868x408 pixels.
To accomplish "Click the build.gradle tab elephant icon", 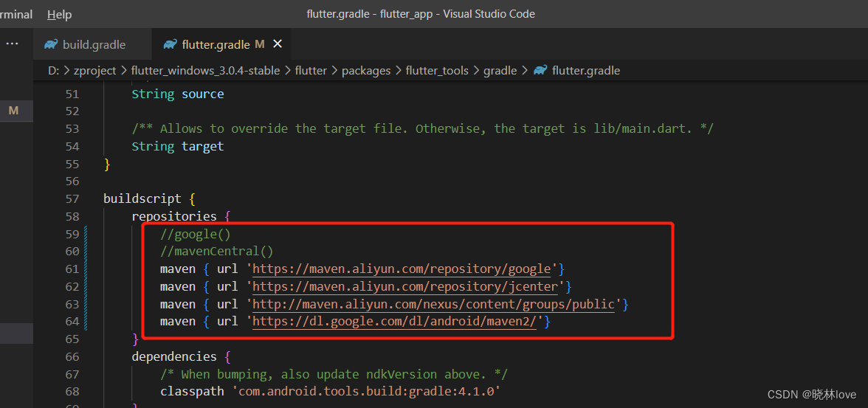I will pos(51,44).
